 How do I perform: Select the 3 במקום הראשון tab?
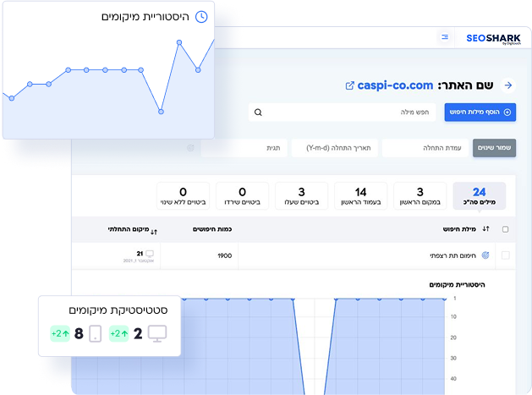(420, 195)
